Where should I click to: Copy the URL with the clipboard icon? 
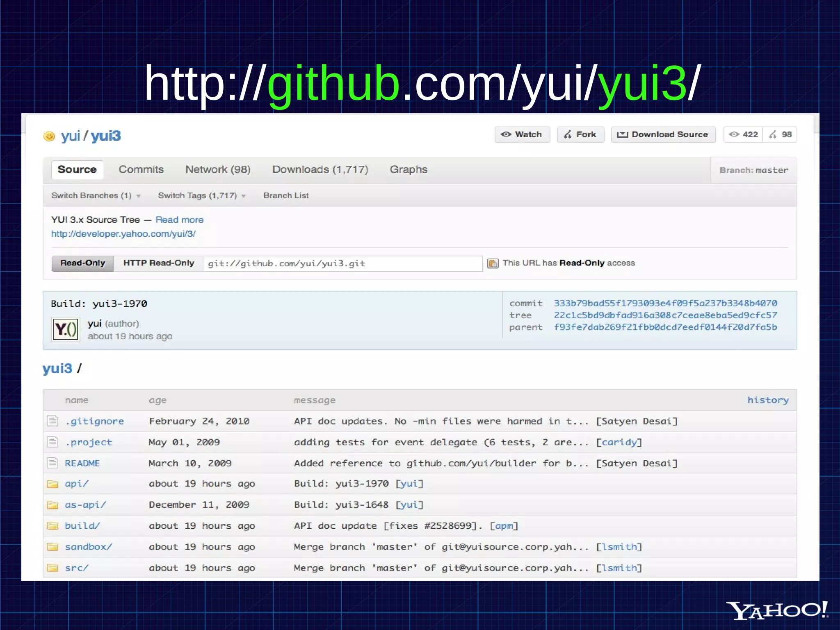pyautogui.click(x=493, y=263)
